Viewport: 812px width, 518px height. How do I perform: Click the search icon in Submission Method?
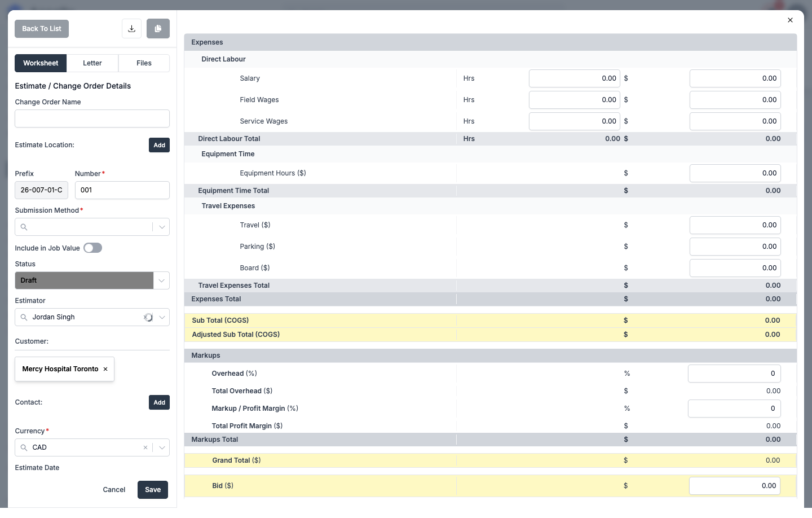(24, 227)
